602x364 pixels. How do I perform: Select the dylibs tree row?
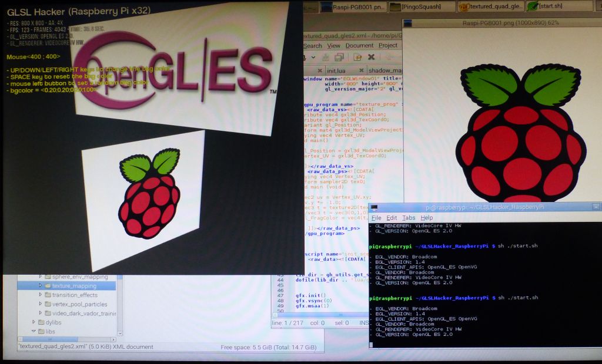tap(67, 322)
